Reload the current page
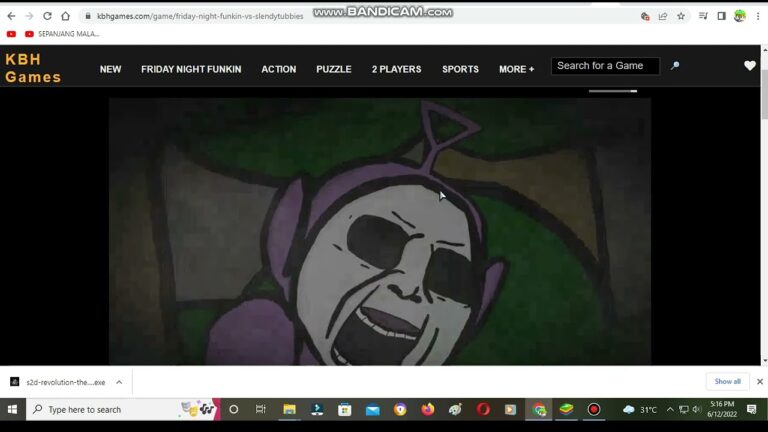Screen dimensions: 768x432 [x=47, y=16]
